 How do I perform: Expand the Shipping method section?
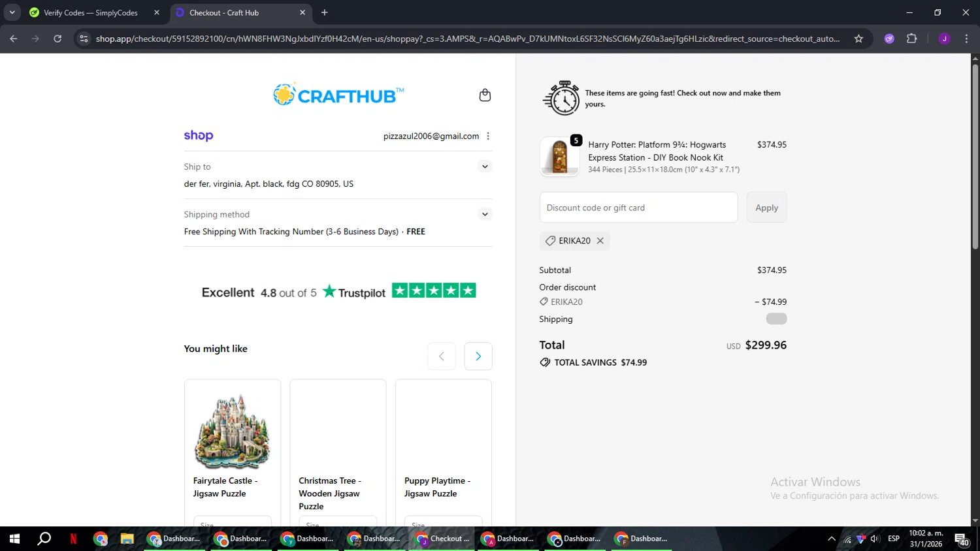click(485, 214)
